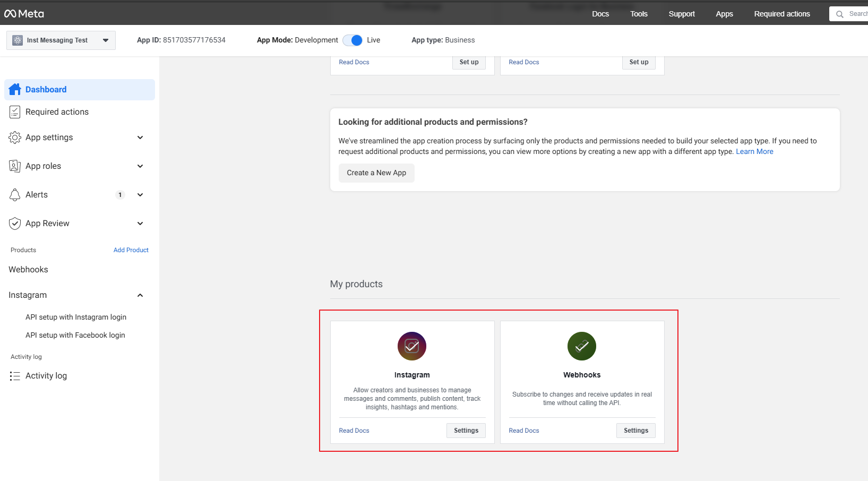Click the App Review shield icon

(15, 224)
